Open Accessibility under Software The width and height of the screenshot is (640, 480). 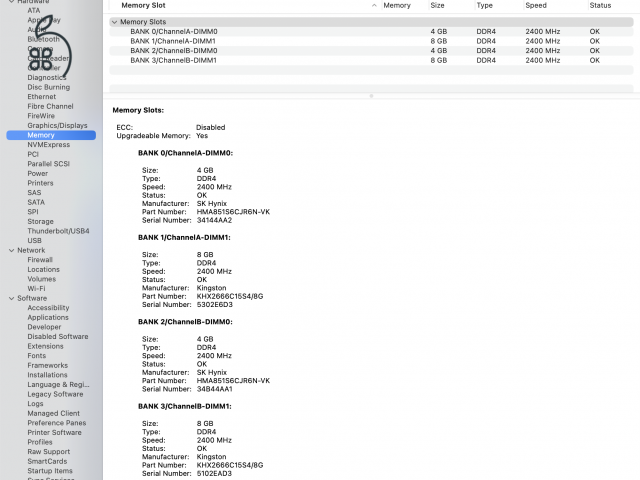pos(48,308)
